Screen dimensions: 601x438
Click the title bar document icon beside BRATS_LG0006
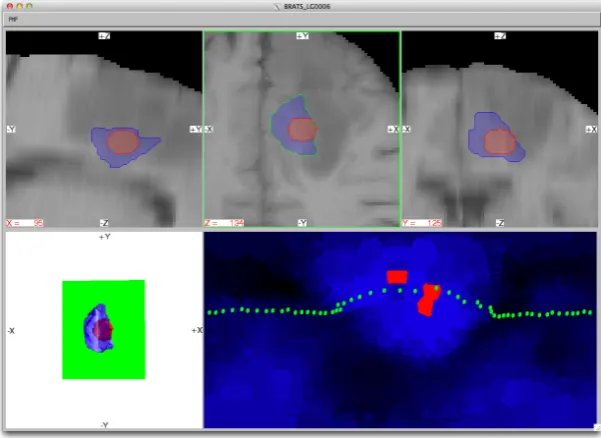[278, 7]
